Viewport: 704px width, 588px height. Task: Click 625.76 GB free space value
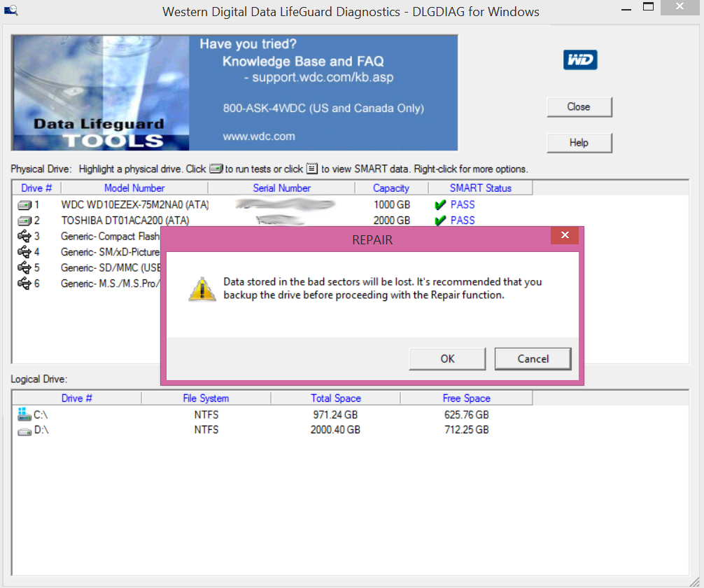click(467, 414)
